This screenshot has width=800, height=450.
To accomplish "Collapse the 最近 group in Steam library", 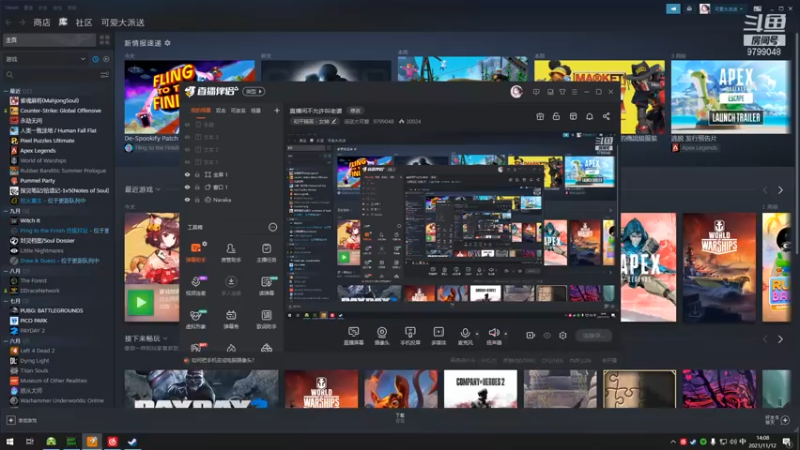I will click(6, 91).
